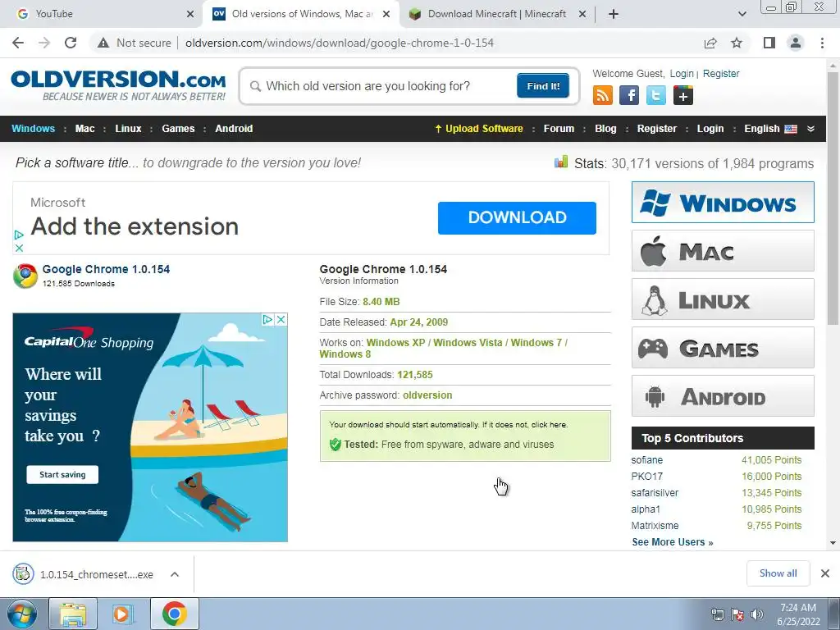Screen dimensions: 840x630
Task: Expand the navigation bar double-chevron
Action: 810,129
